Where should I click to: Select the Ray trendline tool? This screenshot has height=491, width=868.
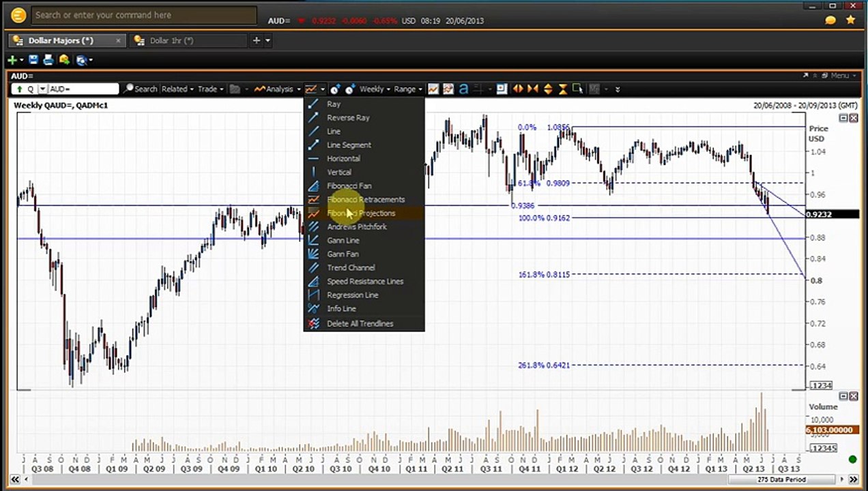[364, 104]
